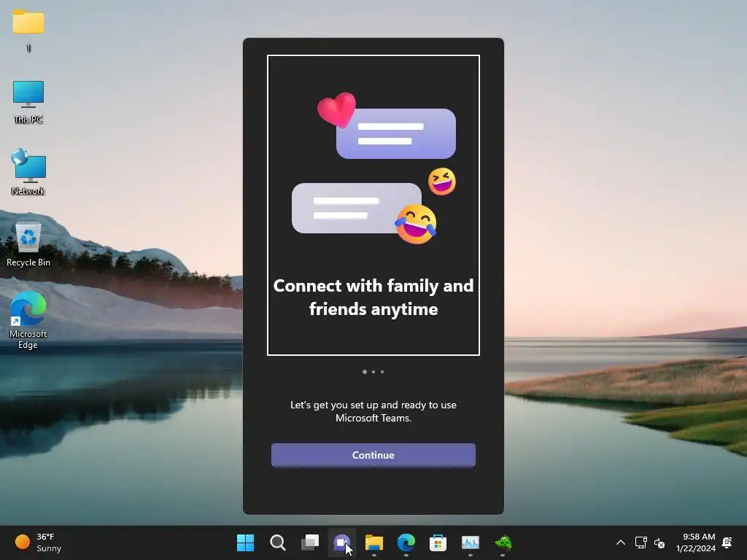
Task: Click the Teams Chat taskbar icon
Action: click(x=341, y=542)
